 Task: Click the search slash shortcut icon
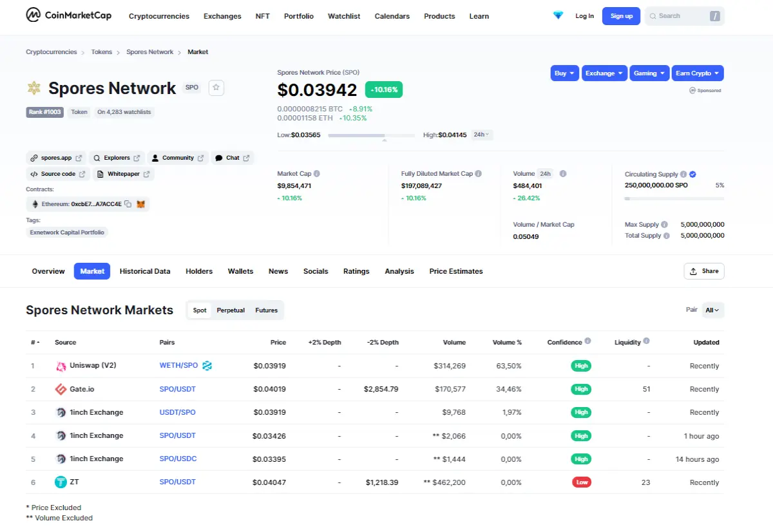pos(715,16)
